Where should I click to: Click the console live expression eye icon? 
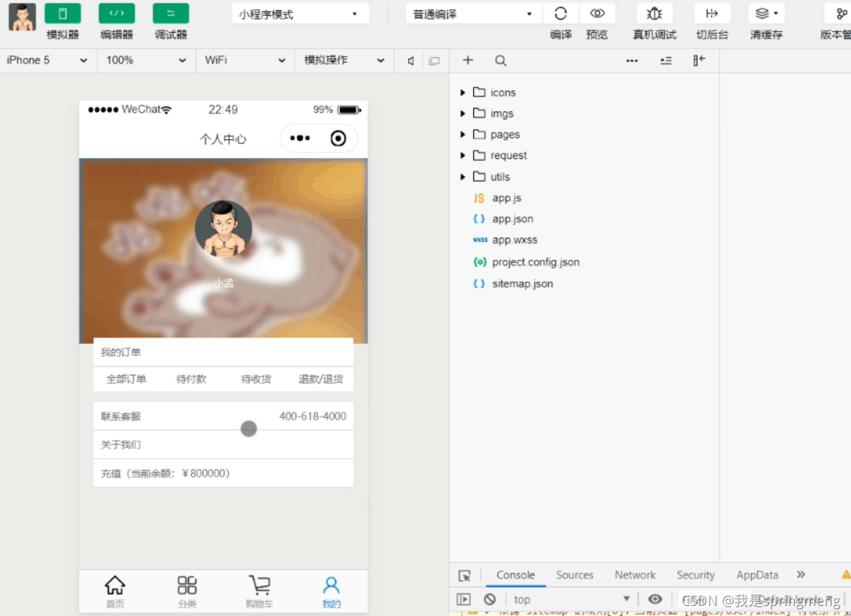coord(655,599)
